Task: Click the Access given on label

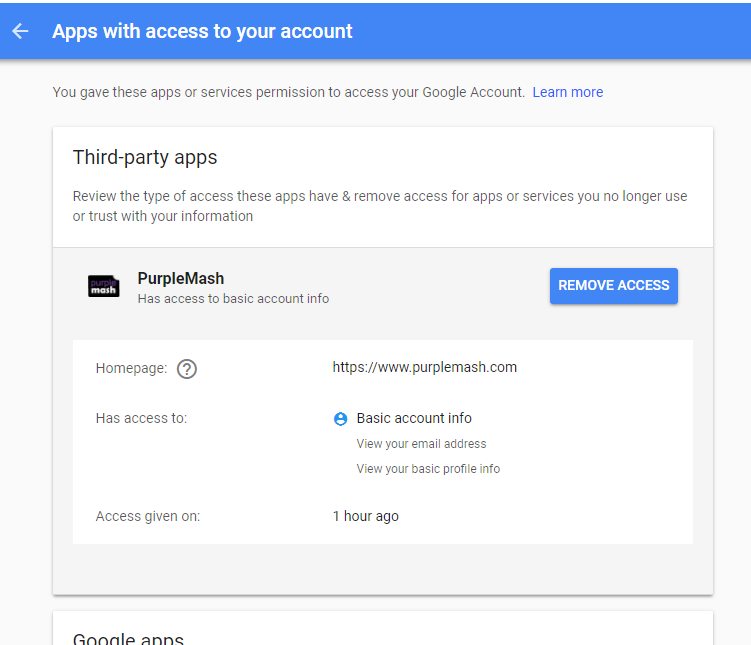Action: 148,516
